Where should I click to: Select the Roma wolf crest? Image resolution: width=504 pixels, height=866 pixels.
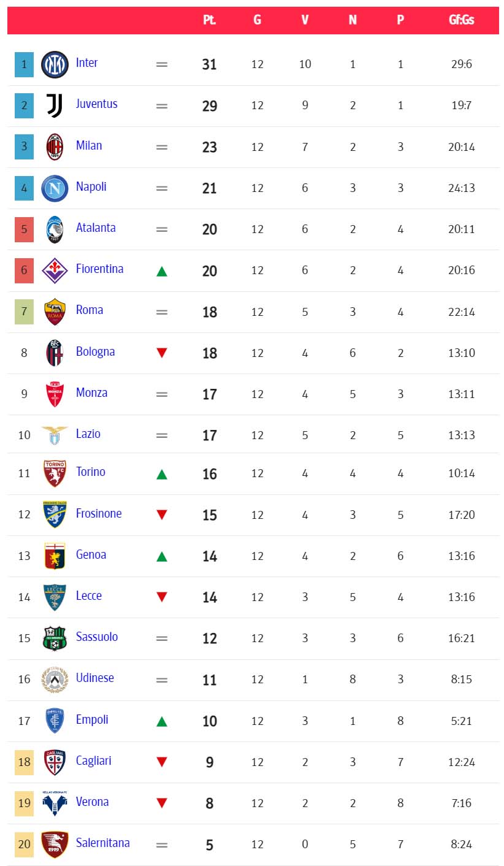[55, 312]
